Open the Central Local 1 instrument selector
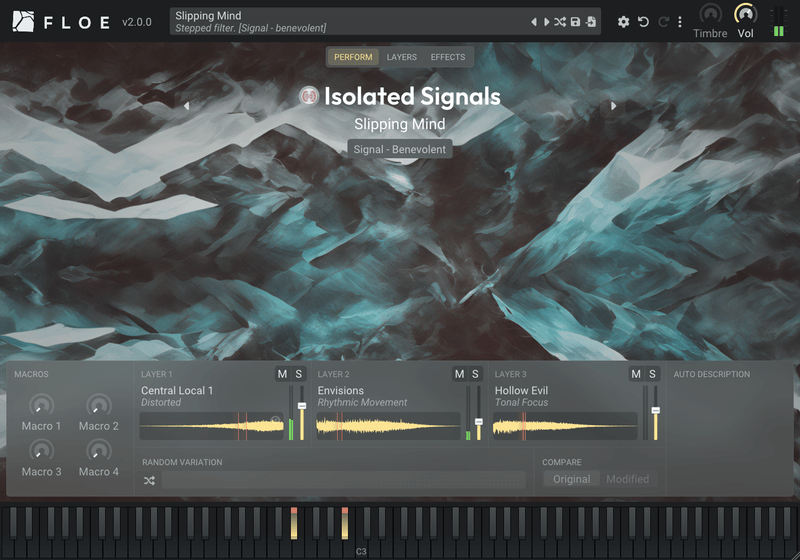The image size is (800, 560). point(177,390)
